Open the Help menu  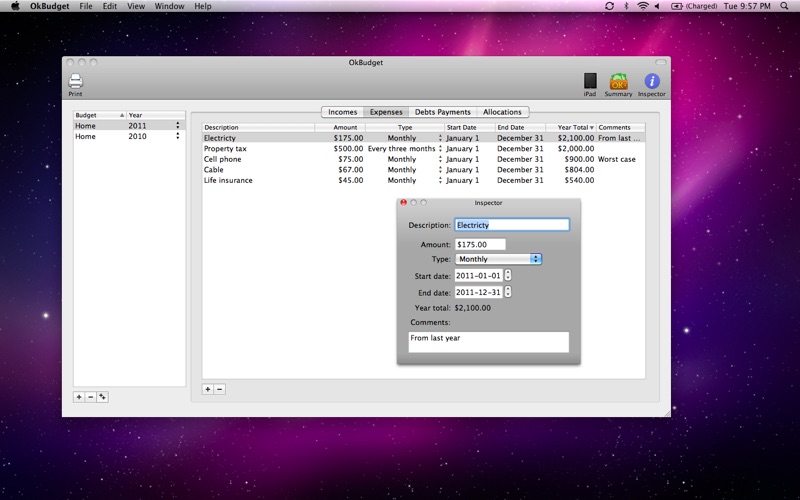point(203,6)
